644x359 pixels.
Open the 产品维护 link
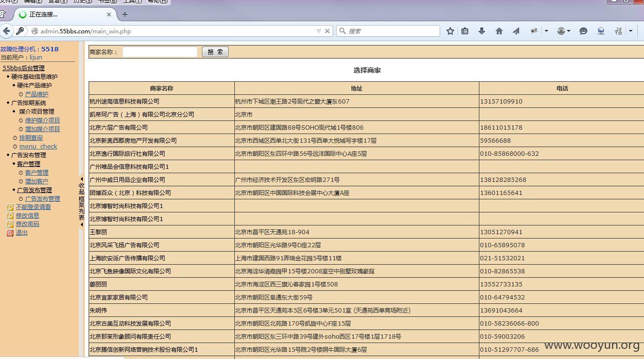click(37, 94)
